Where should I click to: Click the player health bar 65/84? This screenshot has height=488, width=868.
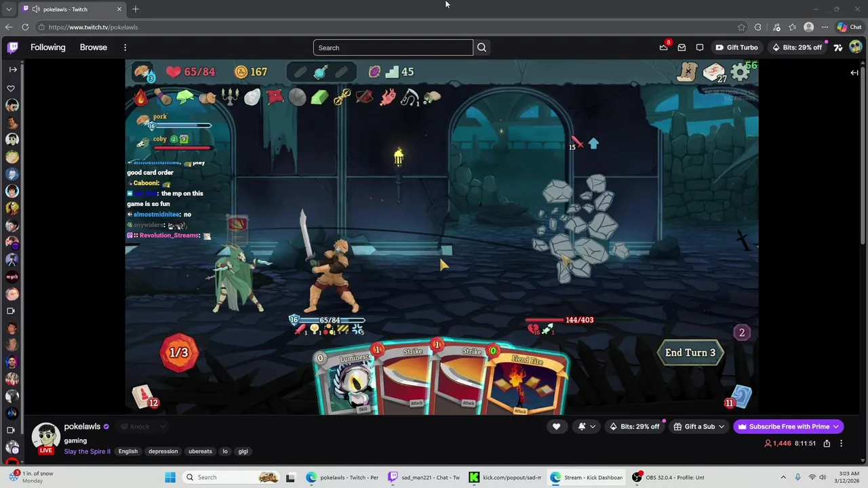click(330, 320)
